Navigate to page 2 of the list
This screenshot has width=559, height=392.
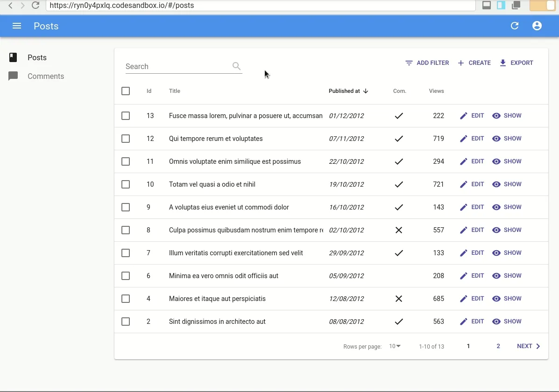498,346
